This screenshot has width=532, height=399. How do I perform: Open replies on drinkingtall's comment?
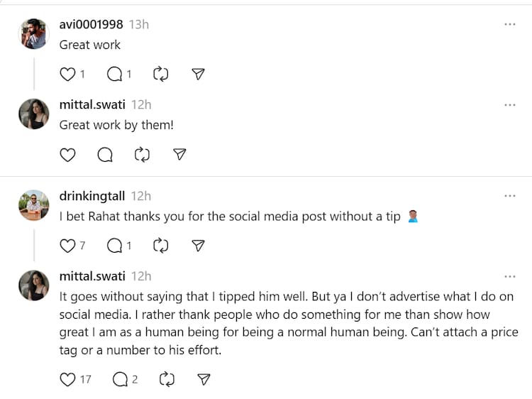pyautogui.click(x=113, y=246)
